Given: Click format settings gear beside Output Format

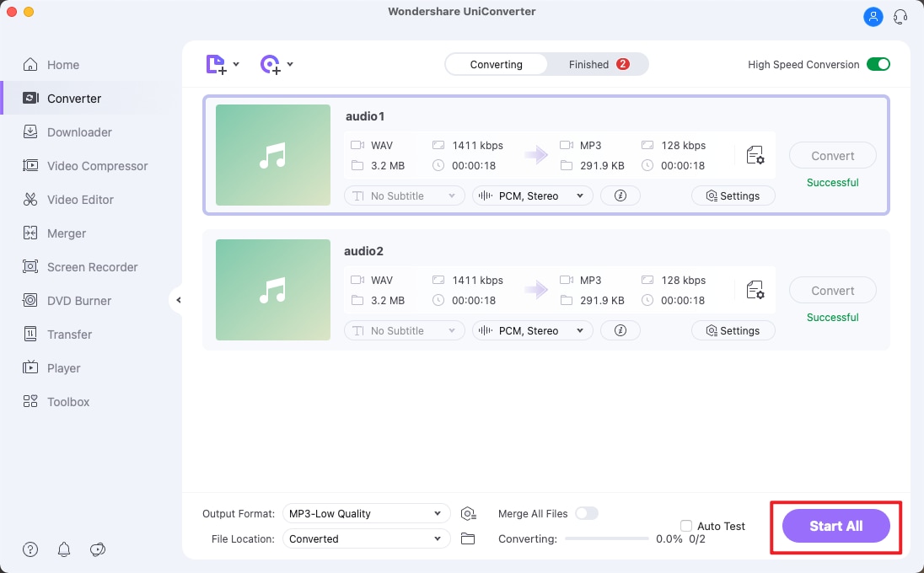Looking at the screenshot, I should pyautogui.click(x=468, y=513).
